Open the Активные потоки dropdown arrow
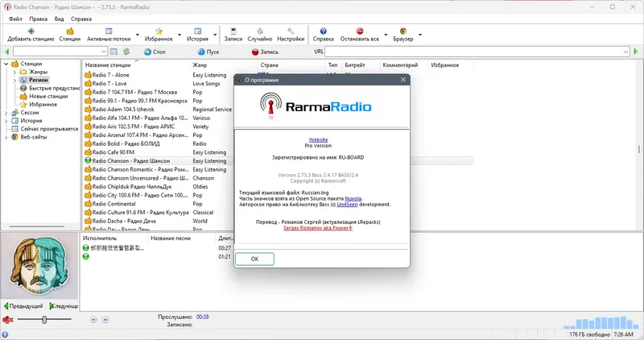This screenshot has height=340, width=644. coord(138,35)
